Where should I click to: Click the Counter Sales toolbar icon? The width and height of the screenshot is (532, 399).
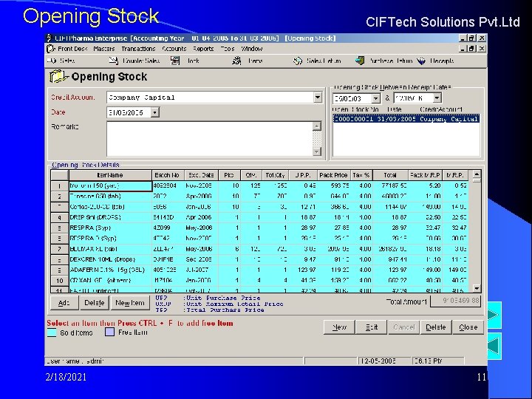pyautogui.click(x=114, y=61)
